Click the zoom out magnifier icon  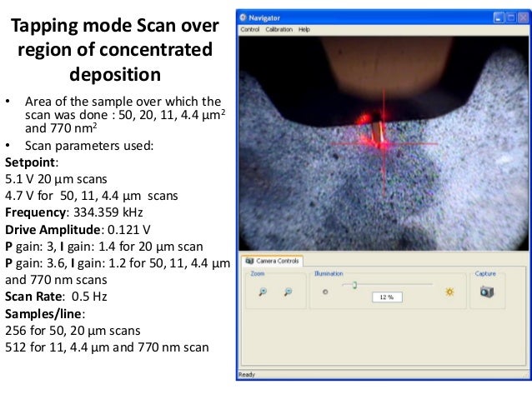click(x=288, y=292)
